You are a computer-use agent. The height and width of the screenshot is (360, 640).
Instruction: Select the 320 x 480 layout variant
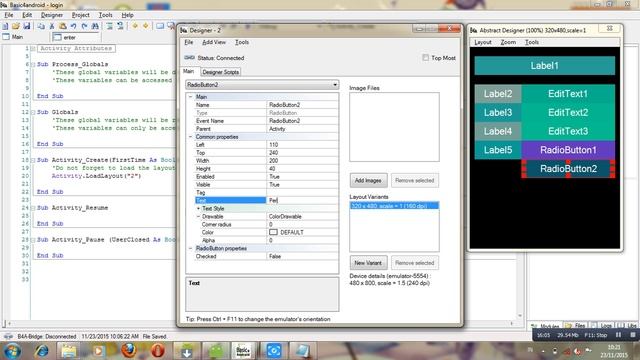click(394, 206)
